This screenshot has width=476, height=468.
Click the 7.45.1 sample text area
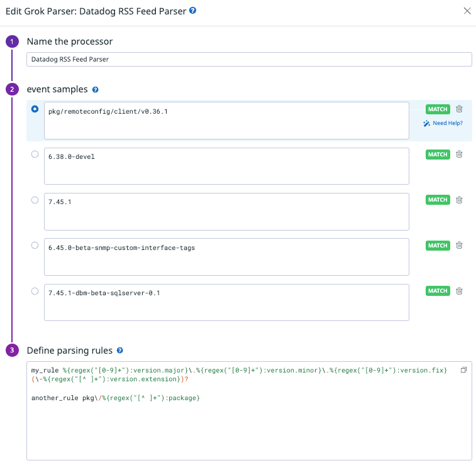(226, 212)
